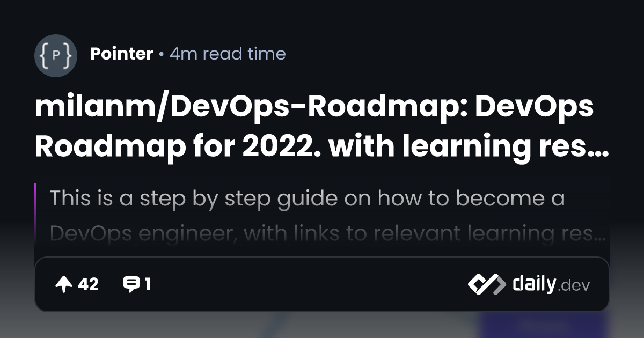Click the 4m read time label

tap(228, 54)
